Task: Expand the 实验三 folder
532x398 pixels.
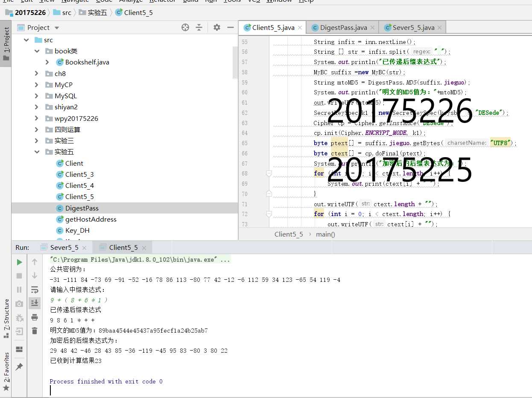Action: click(37, 140)
